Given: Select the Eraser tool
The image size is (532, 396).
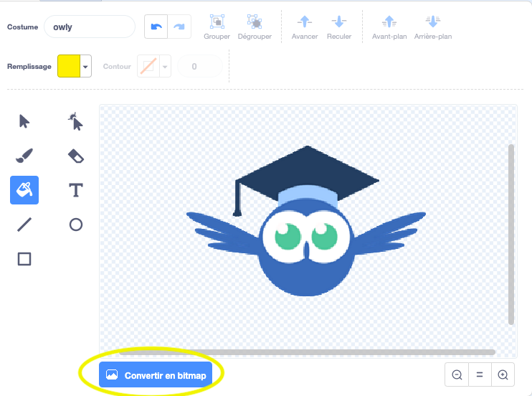Looking at the screenshot, I should [76, 156].
